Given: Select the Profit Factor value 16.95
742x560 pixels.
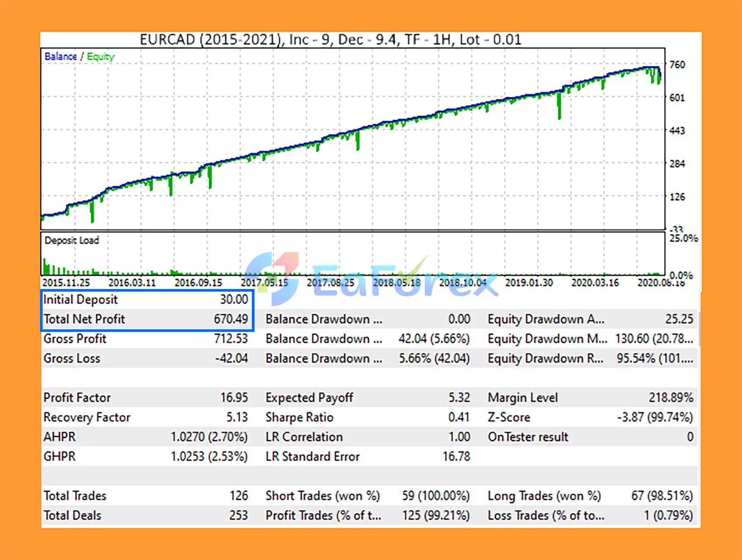Looking at the screenshot, I should (234, 398).
